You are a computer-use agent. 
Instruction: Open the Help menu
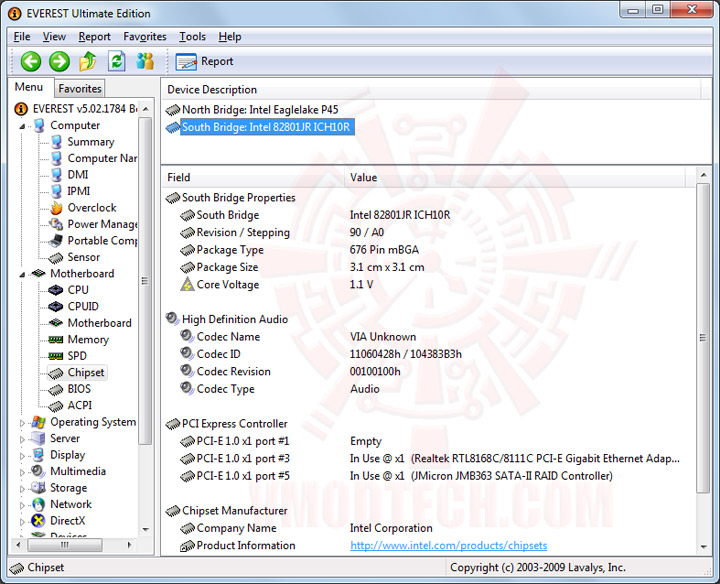(230, 37)
